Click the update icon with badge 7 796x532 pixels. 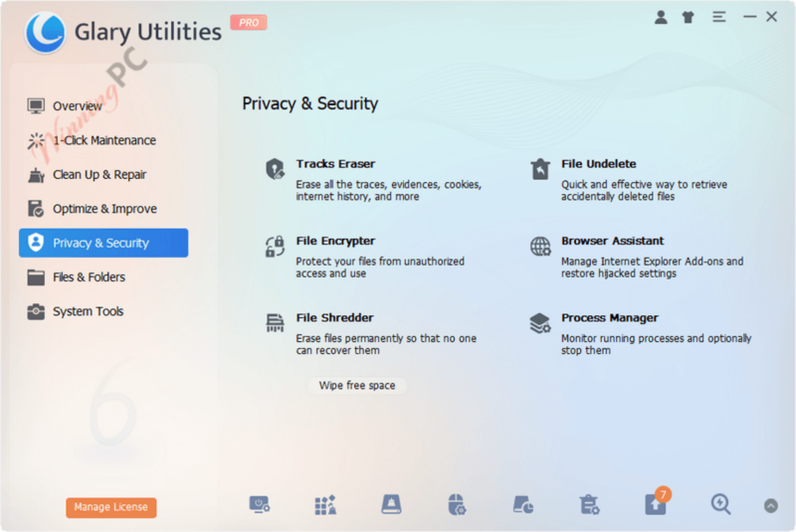pyautogui.click(x=655, y=505)
